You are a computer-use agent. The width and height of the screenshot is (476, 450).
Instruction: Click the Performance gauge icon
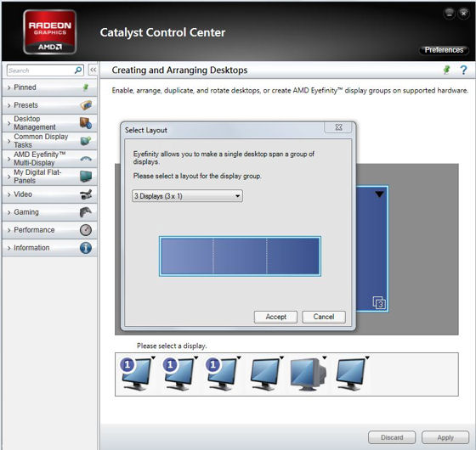coord(86,230)
